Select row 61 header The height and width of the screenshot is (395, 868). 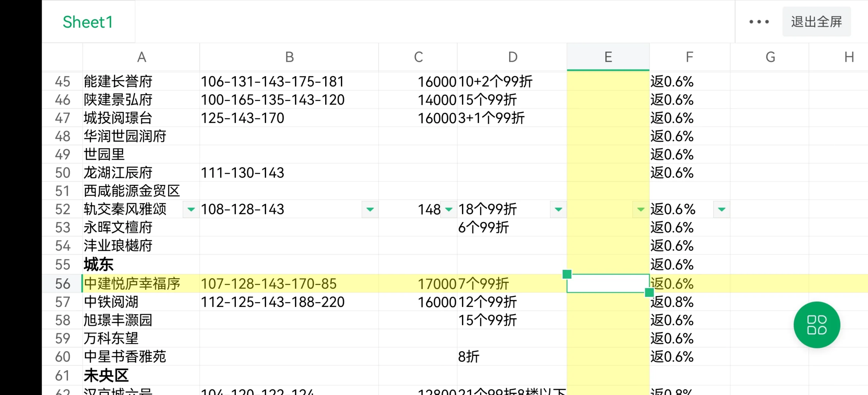pyautogui.click(x=63, y=375)
